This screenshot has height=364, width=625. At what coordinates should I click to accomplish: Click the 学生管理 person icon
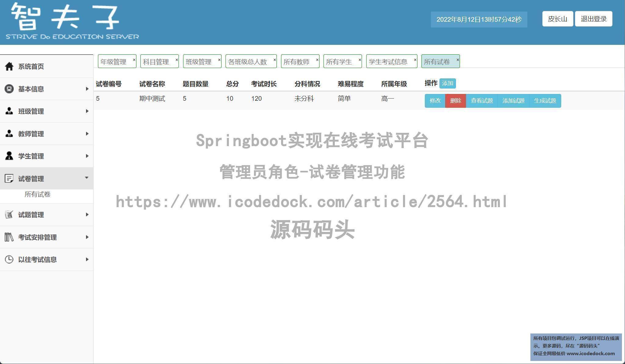tap(9, 156)
